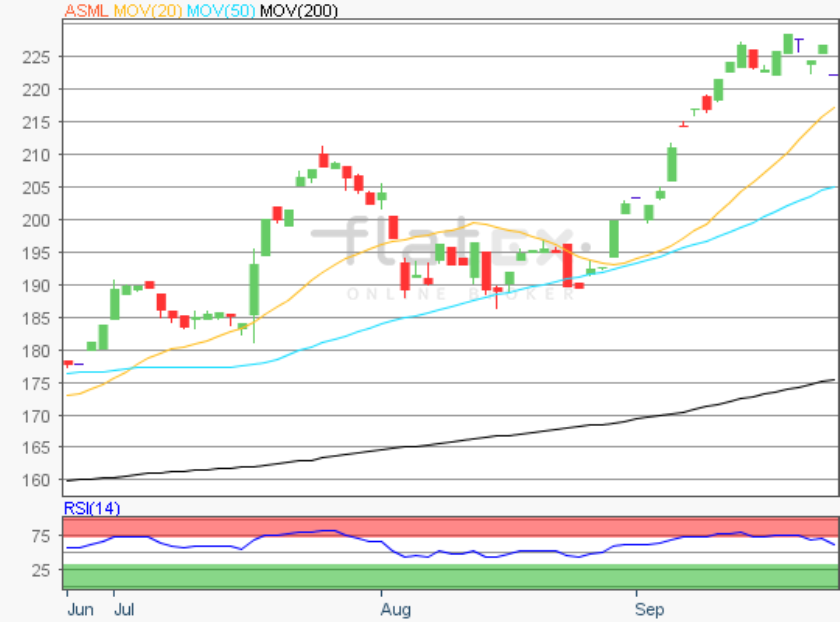
Task: Click the 160 value on the price axis
Action: (37, 480)
